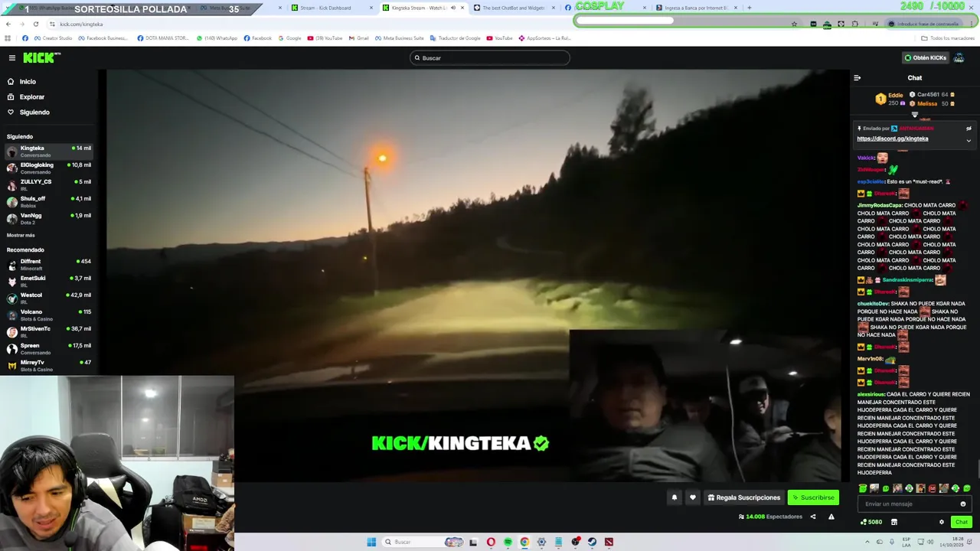This screenshot has height=551, width=980.
Task: Send message with green Chat button
Action: tap(961, 522)
